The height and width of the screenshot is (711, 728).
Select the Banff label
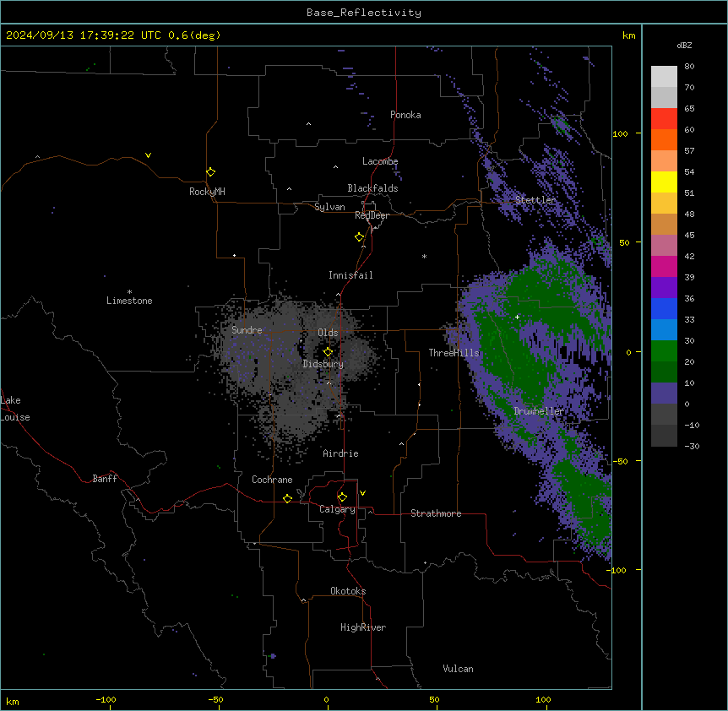(105, 479)
